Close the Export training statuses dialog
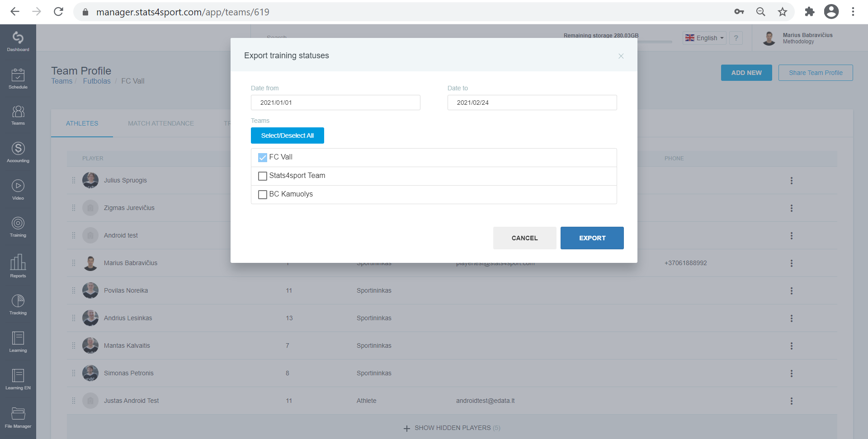 621,56
